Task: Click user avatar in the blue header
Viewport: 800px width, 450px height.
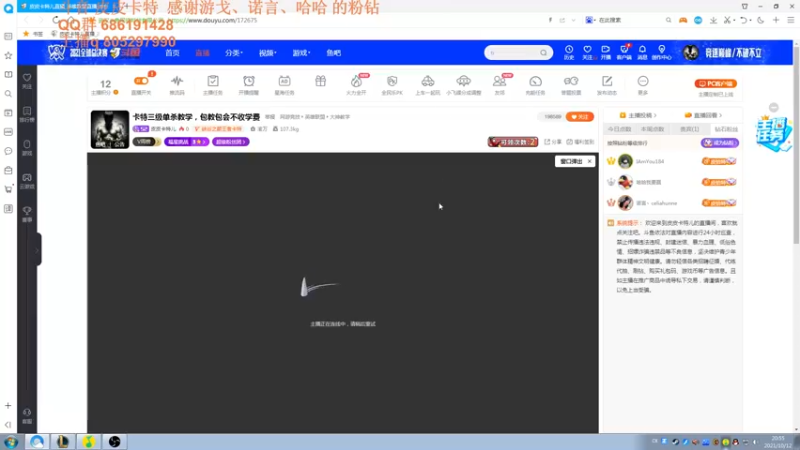Action: [x=690, y=53]
